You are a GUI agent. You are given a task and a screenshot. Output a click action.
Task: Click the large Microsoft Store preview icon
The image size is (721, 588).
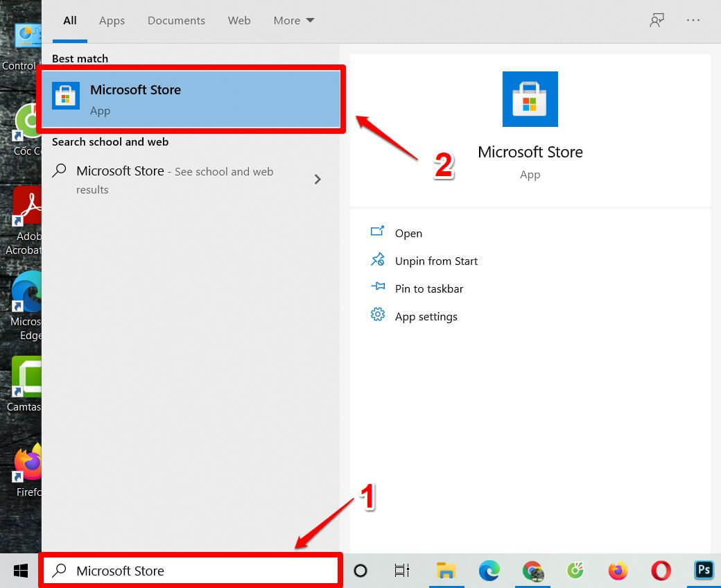point(530,99)
